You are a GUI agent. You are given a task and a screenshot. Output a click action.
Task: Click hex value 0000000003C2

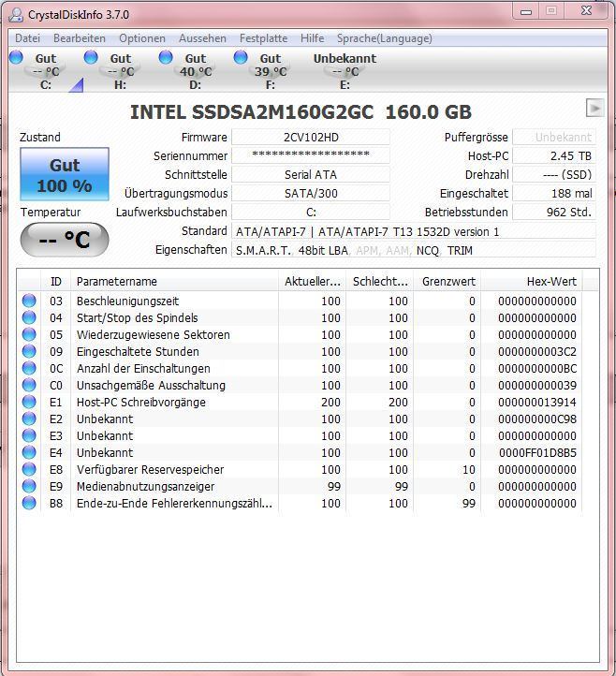tap(537, 352)
